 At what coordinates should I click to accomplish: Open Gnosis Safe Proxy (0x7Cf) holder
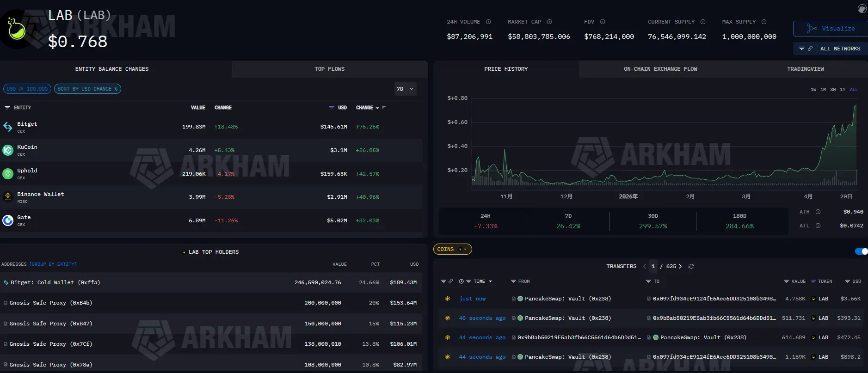(x=51, y=344)
